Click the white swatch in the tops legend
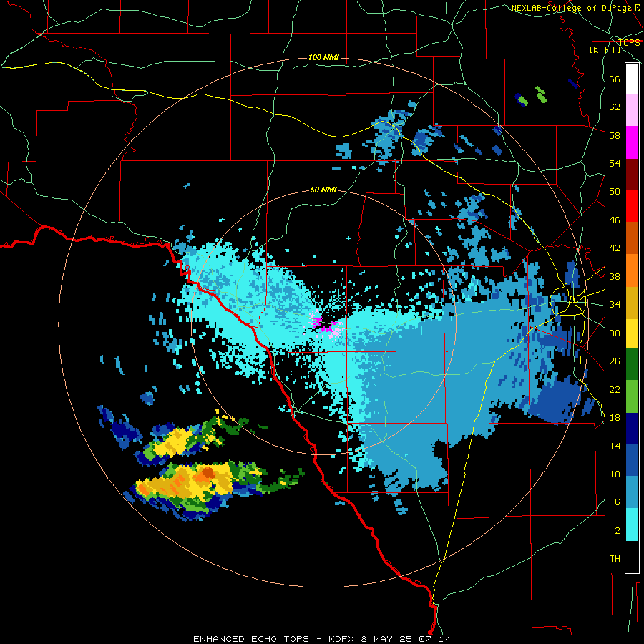The height and width of the screenshot is (644, 644). tap(632, 79)
